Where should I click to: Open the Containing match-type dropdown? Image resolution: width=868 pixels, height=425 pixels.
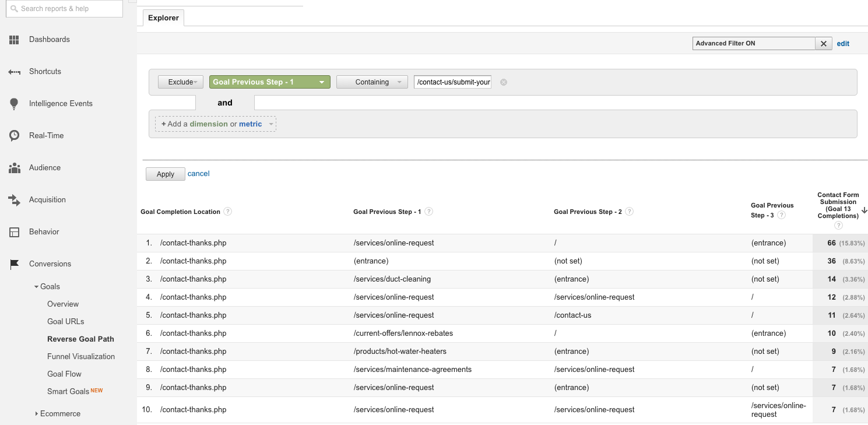371,82
